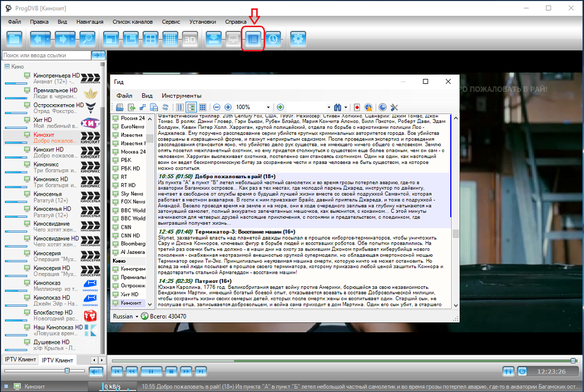Zoom in with the plus icon
The image size is (584, 392).
tap(228, 107)
